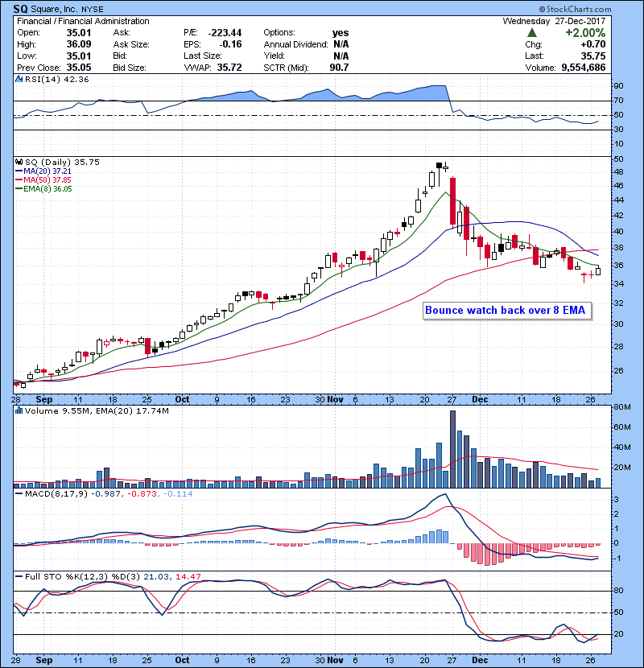Viewport: 644px width, 668px height.
Task: Click the 50 price level on the price axis
Action: click(x=618, y=159)
